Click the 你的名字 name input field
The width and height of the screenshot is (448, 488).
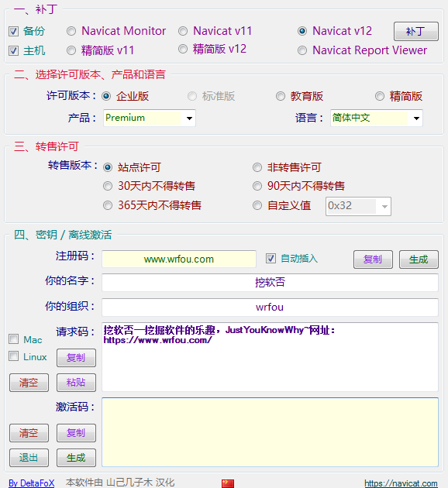[270, 283]
